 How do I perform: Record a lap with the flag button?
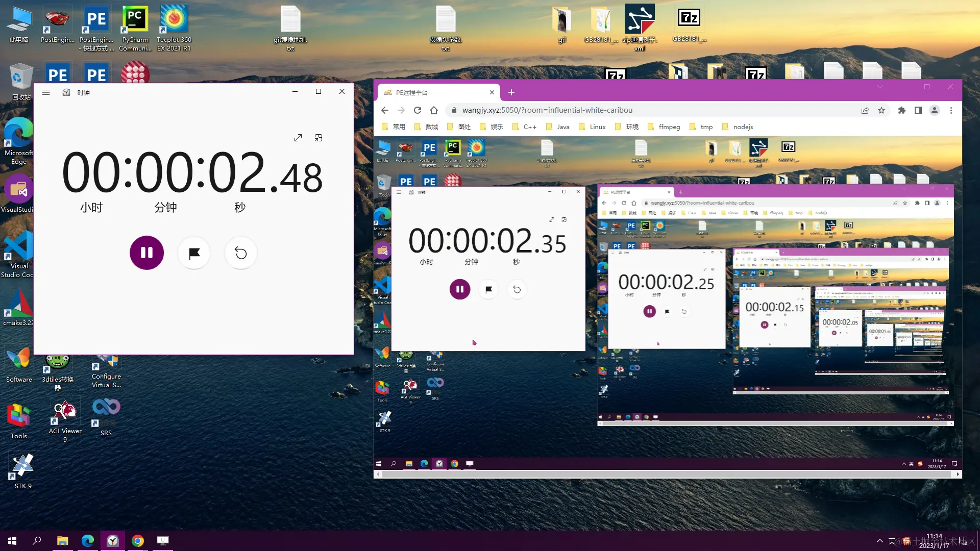tap(194, 253)
